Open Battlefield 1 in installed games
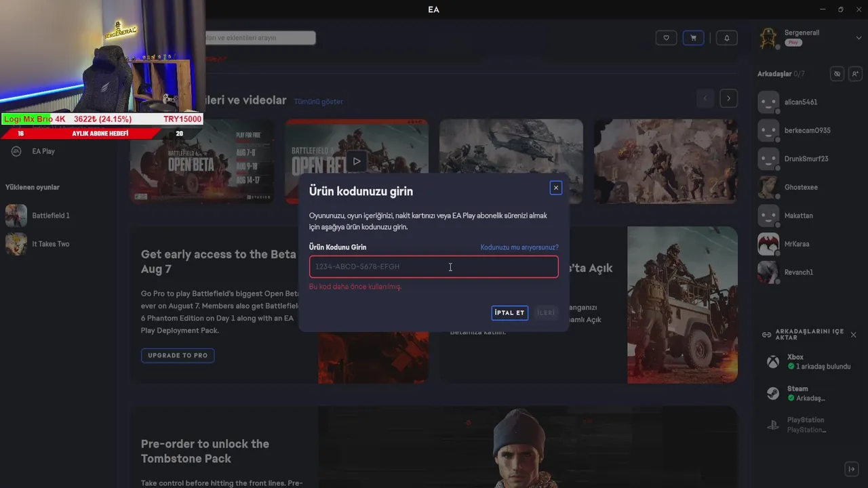The height and width of the screenshot is (488, 868). coord(51,216)
